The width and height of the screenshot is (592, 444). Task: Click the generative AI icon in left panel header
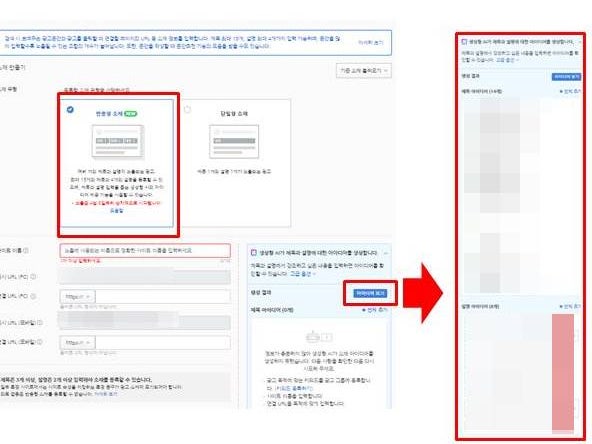click(x=254, y=253)
